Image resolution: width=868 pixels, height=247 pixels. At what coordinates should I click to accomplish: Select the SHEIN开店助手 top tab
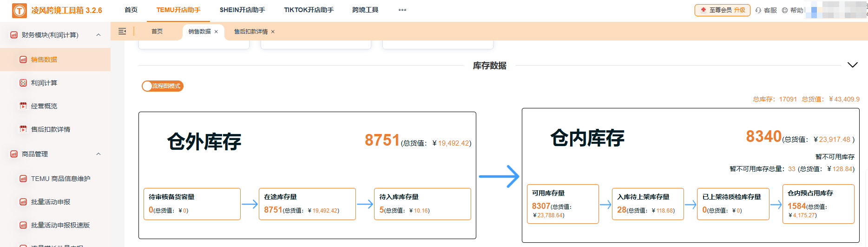[242, 10]
